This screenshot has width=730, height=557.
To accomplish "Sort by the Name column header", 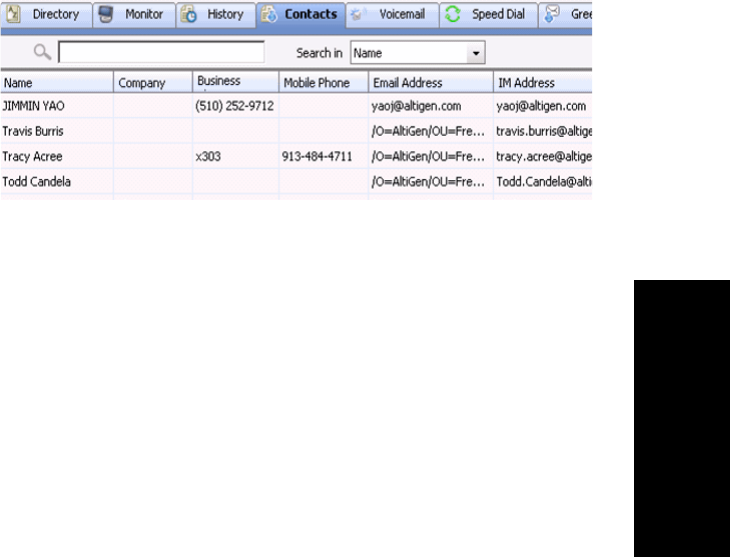I will (57, 82).
